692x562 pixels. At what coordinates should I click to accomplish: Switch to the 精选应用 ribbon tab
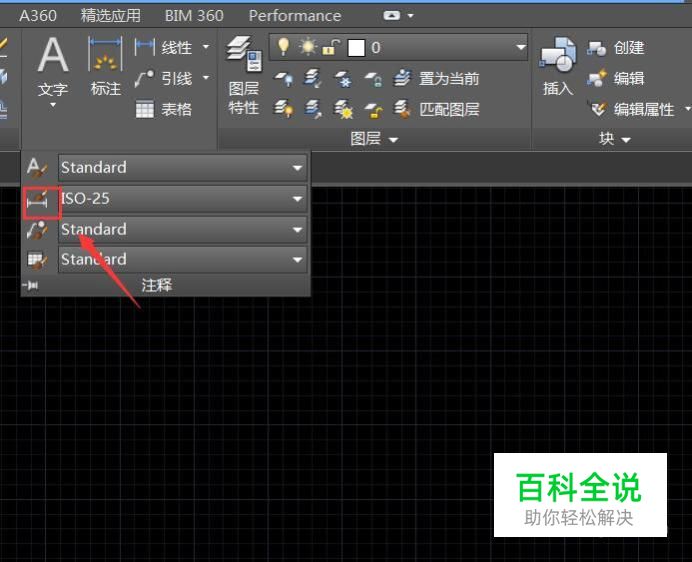tap(111, 16)
